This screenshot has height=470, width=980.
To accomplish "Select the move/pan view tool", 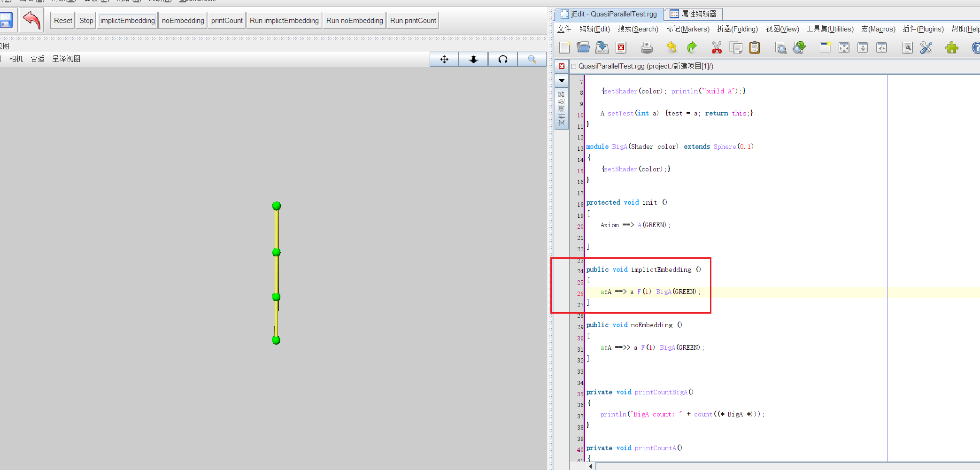I will [x=444, y=59].
